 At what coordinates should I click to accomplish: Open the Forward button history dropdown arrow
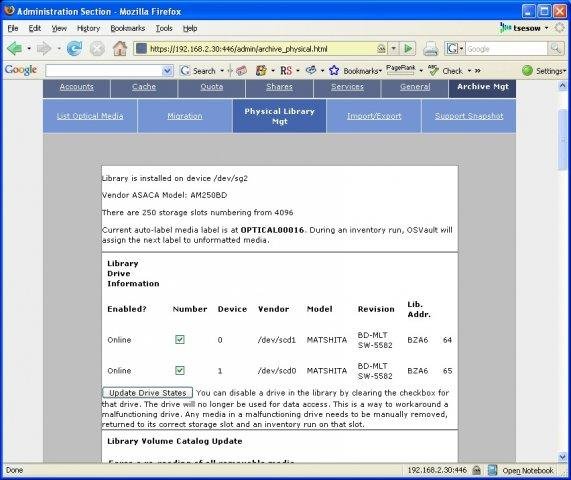coord(59,48)
